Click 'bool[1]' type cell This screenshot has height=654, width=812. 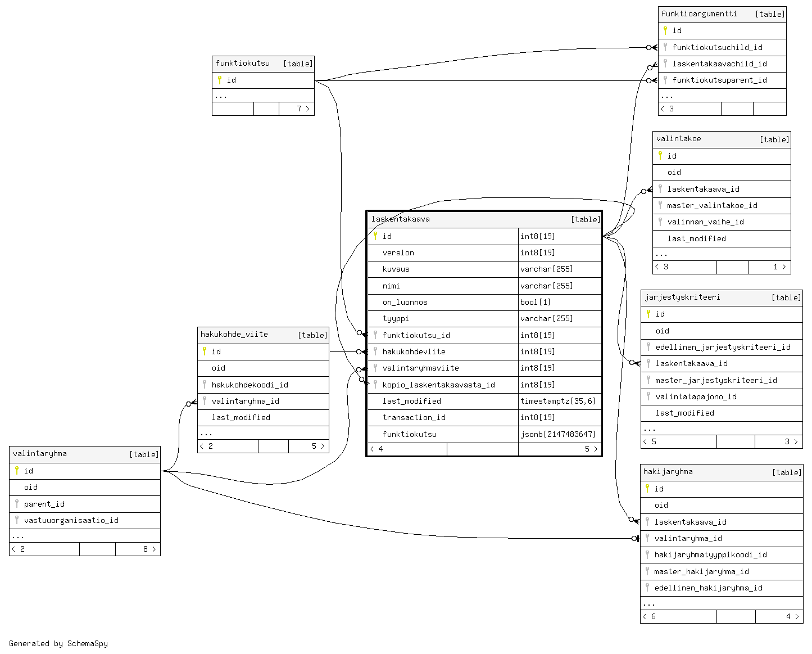click(560, 302)
